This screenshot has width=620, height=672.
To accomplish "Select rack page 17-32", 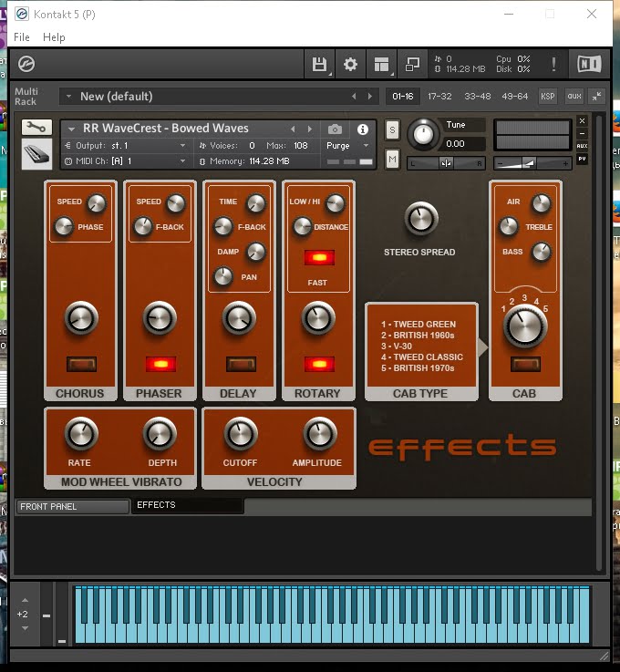I will pyautogui.click(x=439, y=97).
